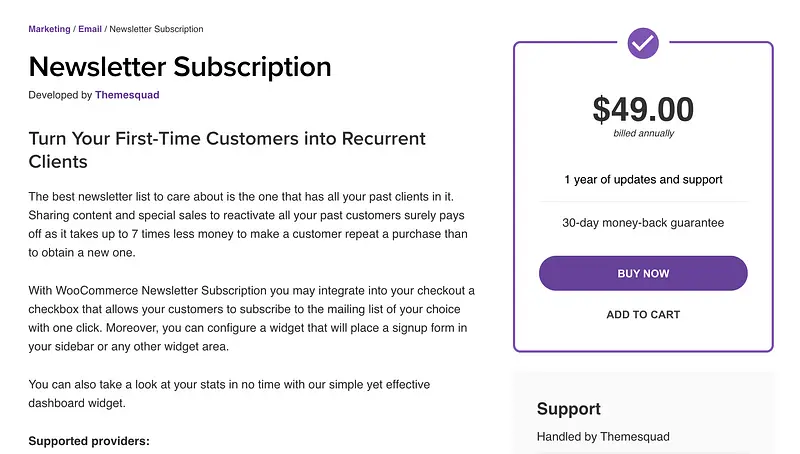Click the 'billed annually' note
Viewport: 800px width, 454px height.
[x=643, y=133]
